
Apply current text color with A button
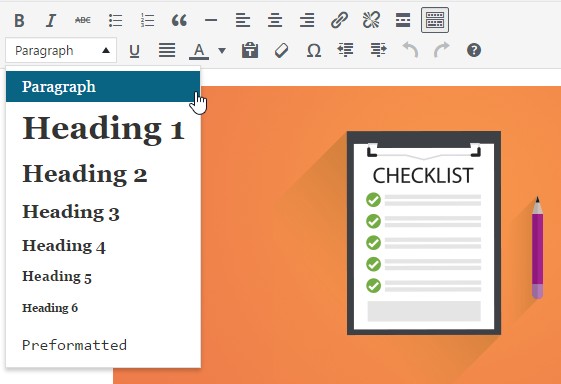point(199,51)
